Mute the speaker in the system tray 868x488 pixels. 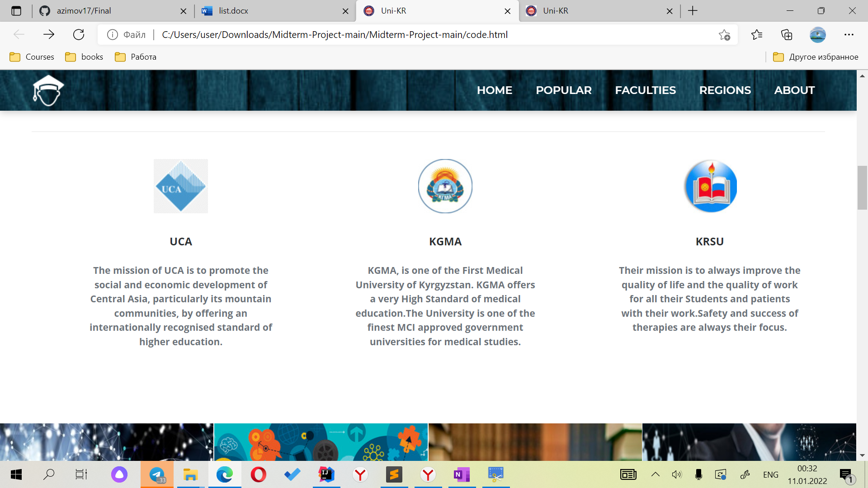(677, 474)
